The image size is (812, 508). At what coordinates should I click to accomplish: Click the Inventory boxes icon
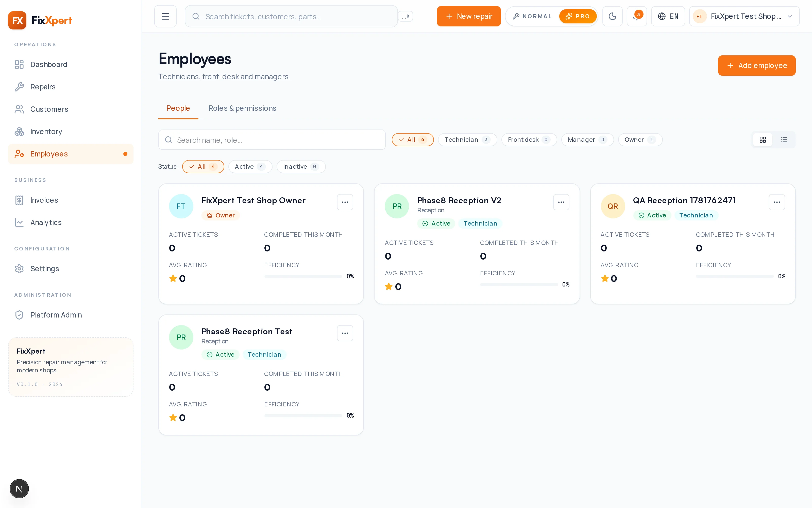(19, 132)
